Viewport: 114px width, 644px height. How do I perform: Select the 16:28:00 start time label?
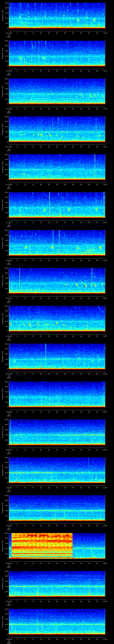tap(9, 564)
